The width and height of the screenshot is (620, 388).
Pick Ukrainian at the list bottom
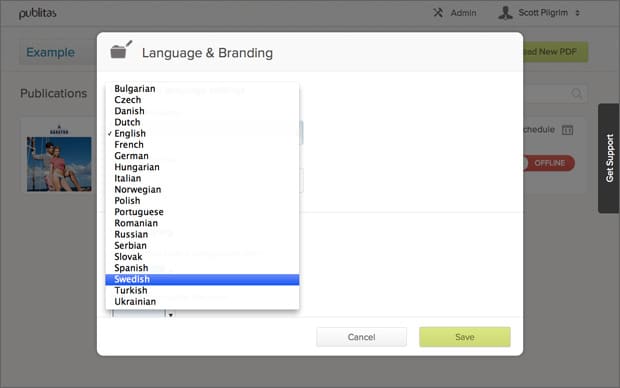(x=202, y=301)
